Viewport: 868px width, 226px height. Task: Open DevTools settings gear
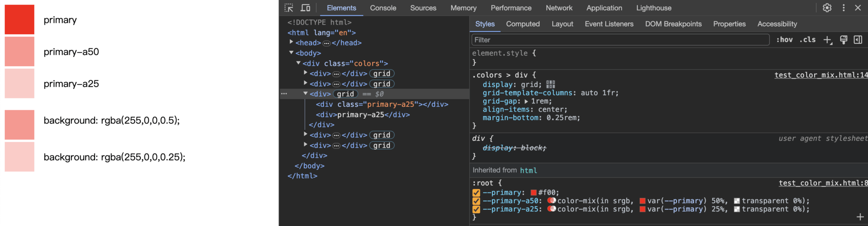pyautogui.click(x=827, y=8)
